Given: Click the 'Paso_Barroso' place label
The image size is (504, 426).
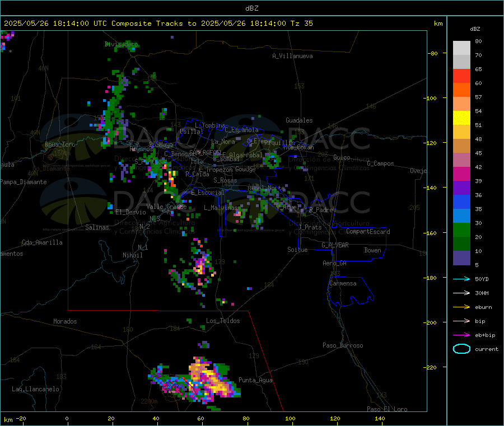Looking at the screenshot, I should point(343,345).
